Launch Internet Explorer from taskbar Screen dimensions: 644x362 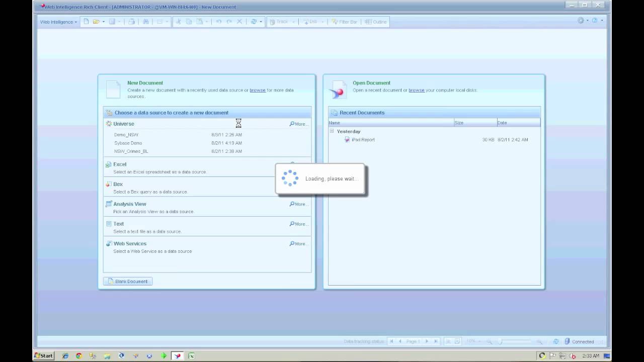pos(65,355)
